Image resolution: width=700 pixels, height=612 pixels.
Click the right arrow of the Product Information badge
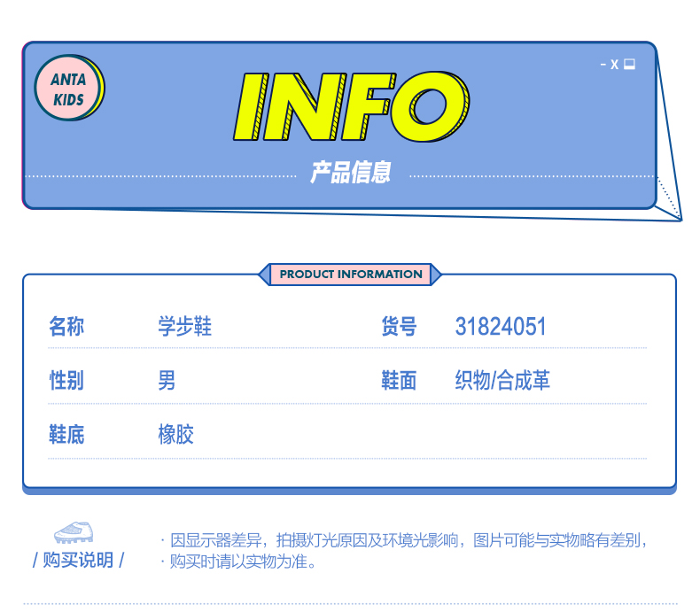tap(435, 275)
